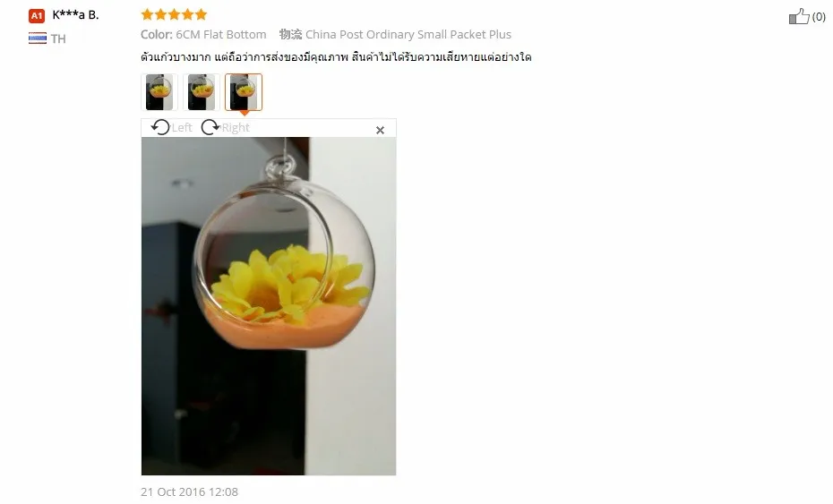833x504 pixels.
Task: Click the thumbs-up helpful icon
Action: (799, 16)
